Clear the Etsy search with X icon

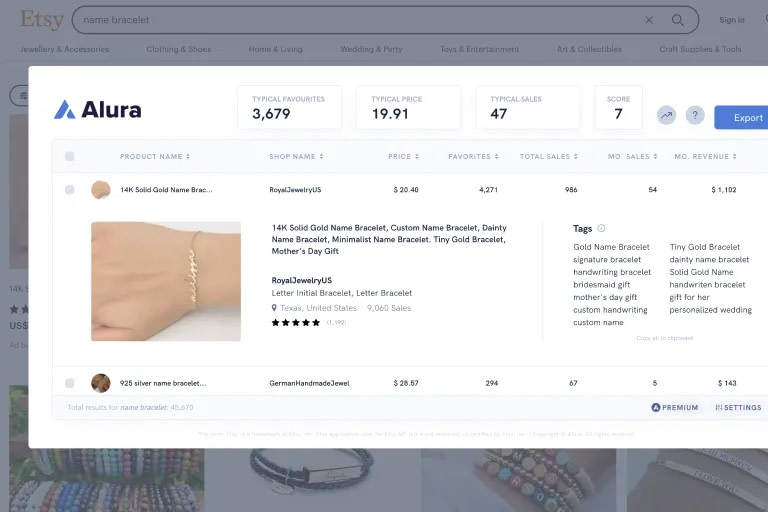pos(649,20)
